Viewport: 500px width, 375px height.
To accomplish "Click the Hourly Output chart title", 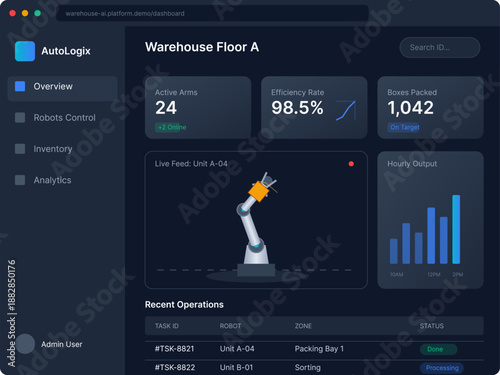I will (412, 164).
